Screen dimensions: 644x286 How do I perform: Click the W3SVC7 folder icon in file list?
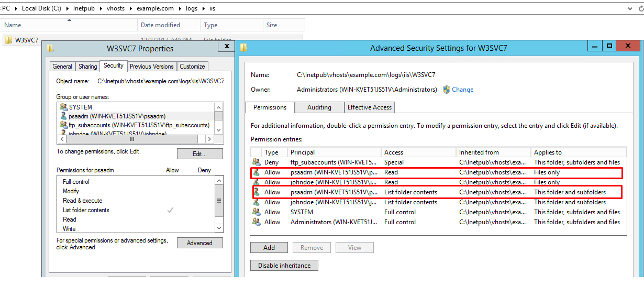point(8,40)
